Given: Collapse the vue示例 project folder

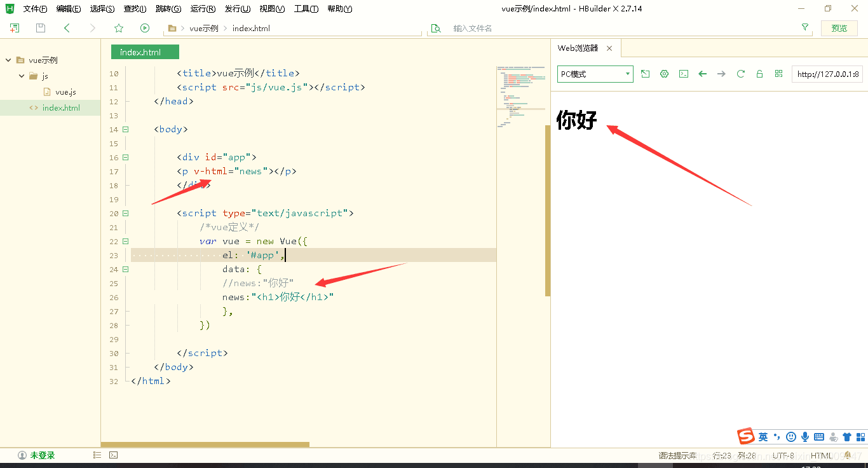Looking at the screenshot, I should click(x=8, y=60).
